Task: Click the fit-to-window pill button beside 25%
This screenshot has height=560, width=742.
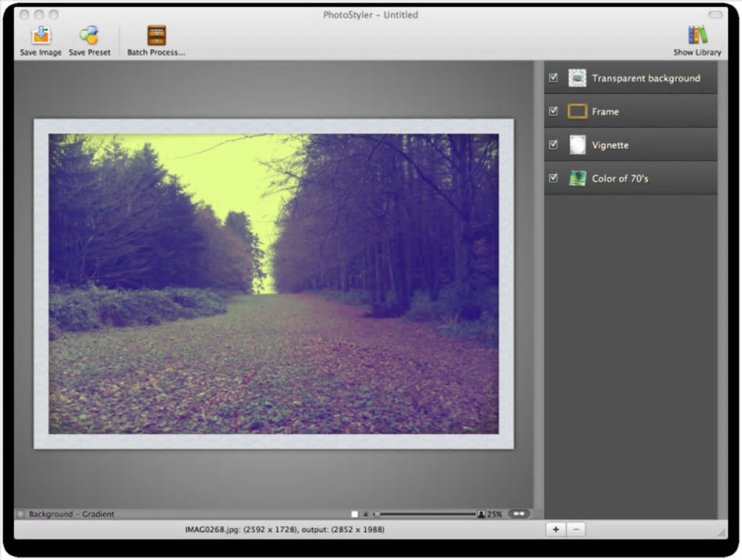Action: point(519,513)
